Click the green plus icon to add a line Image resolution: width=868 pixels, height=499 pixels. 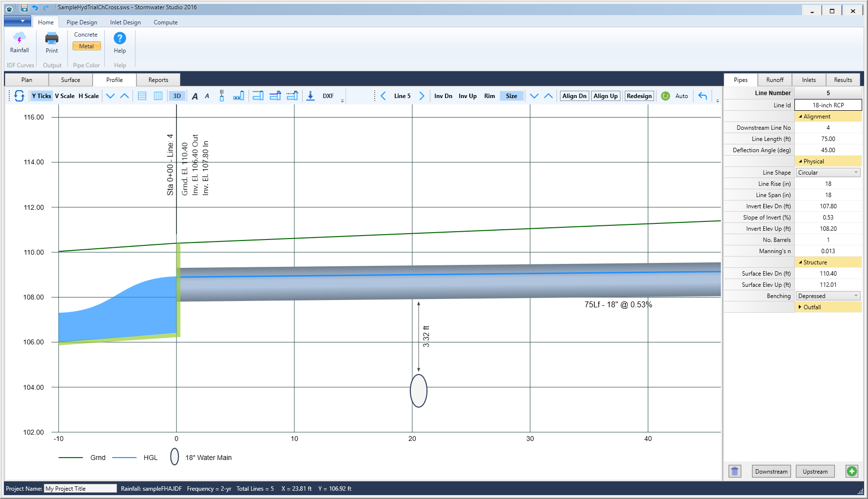click(851, 471)
